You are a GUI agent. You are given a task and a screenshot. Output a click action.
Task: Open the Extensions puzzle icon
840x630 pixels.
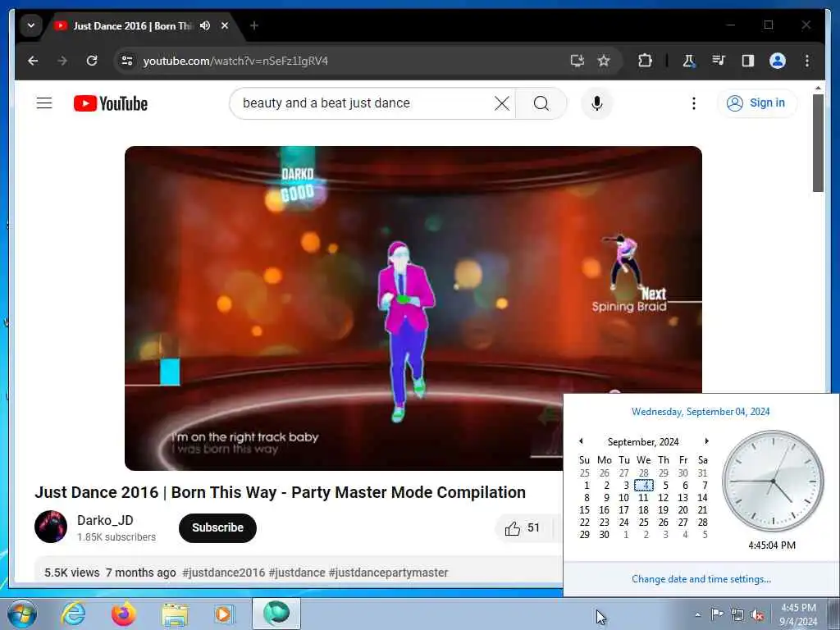point(645,61)
